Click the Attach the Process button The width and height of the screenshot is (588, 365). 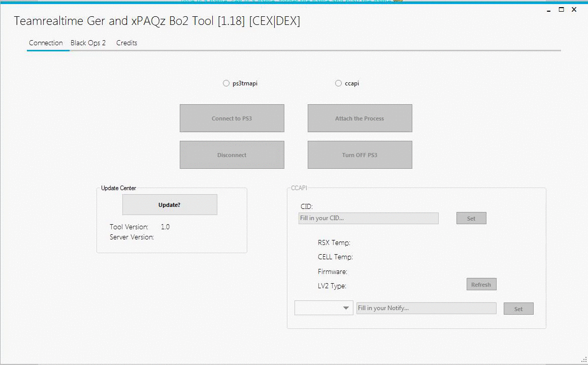tap(360, 118)
